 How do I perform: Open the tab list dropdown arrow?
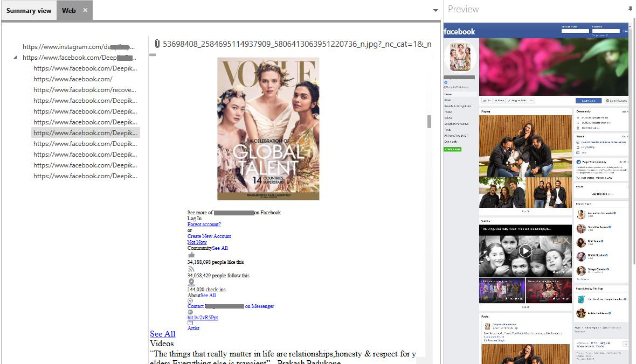[x=435, y=11]
